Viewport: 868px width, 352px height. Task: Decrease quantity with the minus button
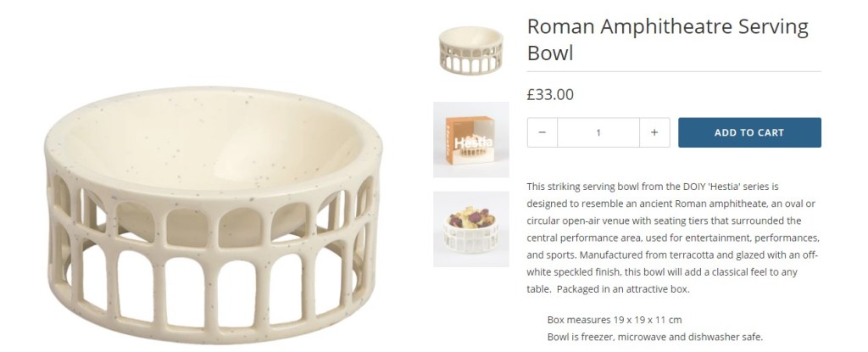click(542, 133)
